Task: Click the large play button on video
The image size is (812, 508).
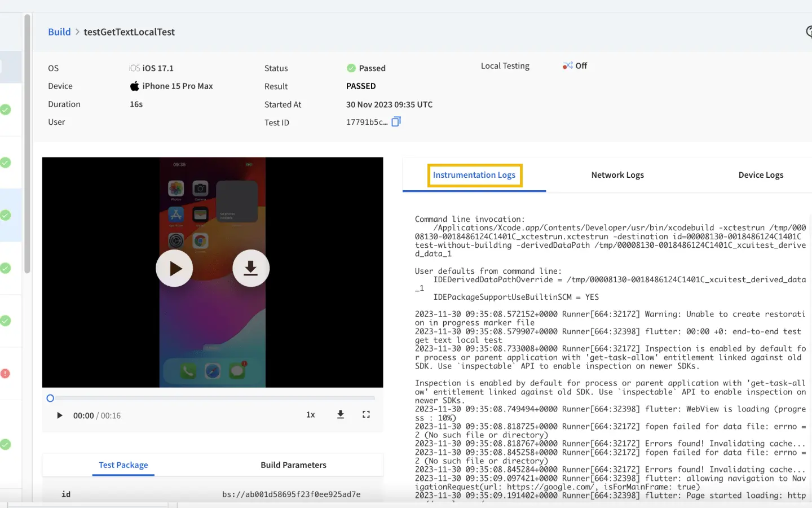Action: tap(174, 268)
